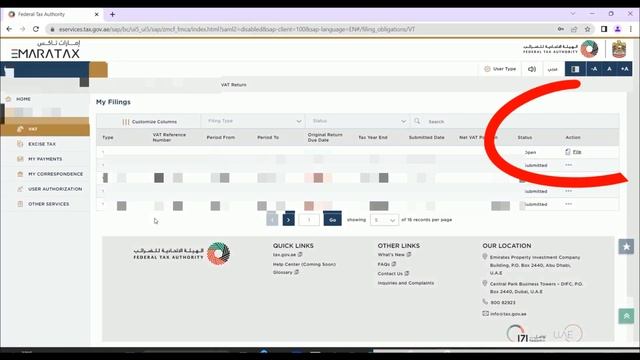Image resolution: width=640 pixels, height=360 pixels.
Task: Click the File link for the open return
Action: (577, 152)
